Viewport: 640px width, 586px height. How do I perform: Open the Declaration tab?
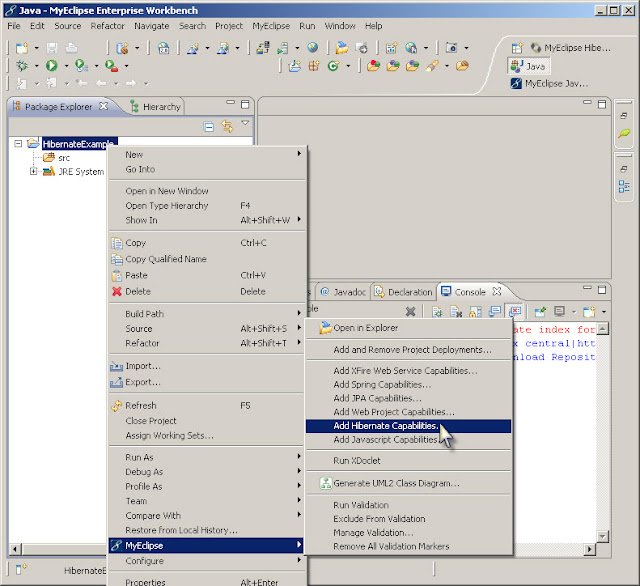click(404, 292)
